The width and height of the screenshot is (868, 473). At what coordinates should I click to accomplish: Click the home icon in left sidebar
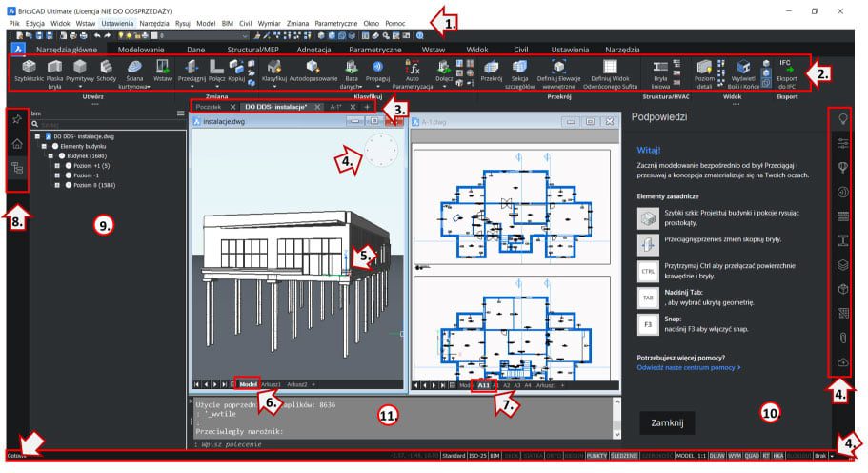(17, 144)
